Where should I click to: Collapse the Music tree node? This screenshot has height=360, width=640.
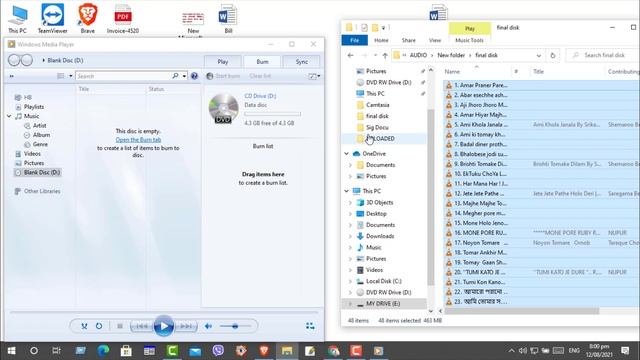pos(9,116)
